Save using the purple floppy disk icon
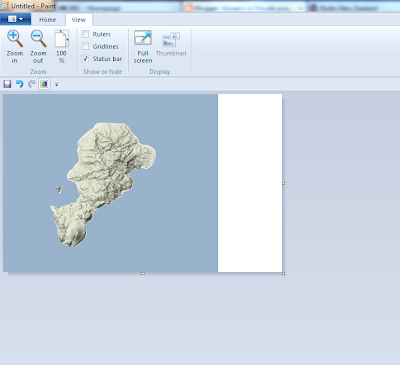The height and width of the screenshot is (365, 400). click(x=7, y=84)
